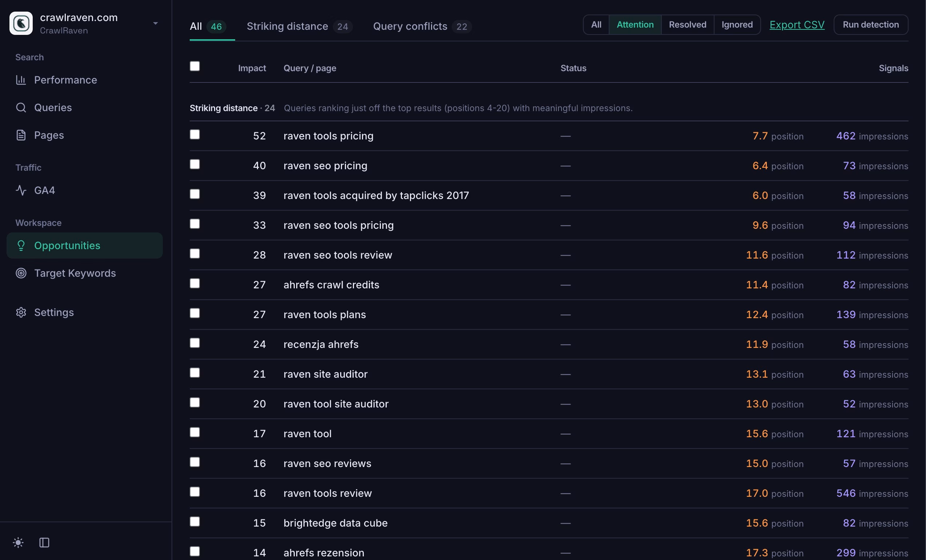Click the Signals column header
The image size is (926, 560).
[893, 68]
